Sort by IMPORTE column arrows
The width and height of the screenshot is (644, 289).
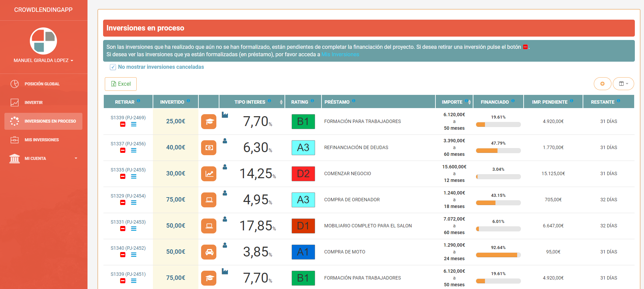tap(469, 102)
